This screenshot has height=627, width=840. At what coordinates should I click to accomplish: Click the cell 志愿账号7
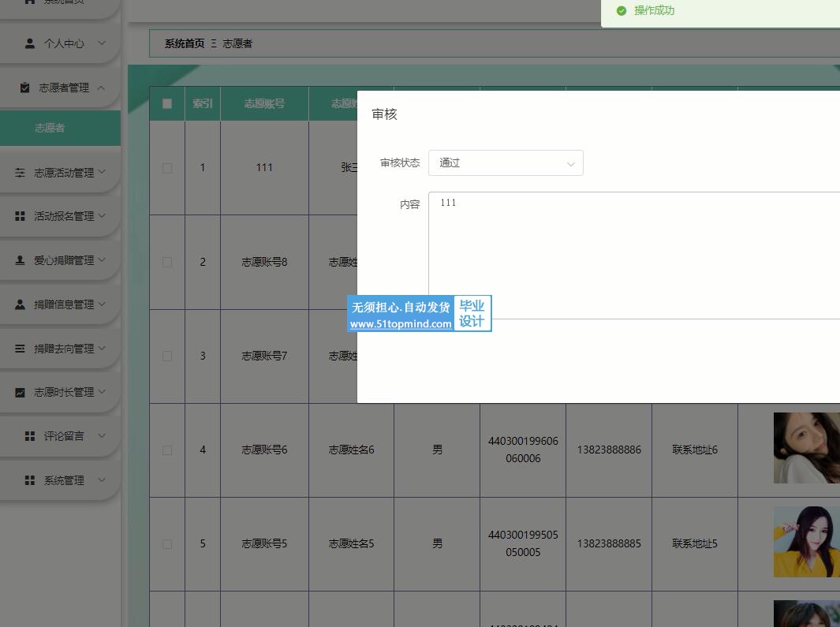(x=264, y=356)
